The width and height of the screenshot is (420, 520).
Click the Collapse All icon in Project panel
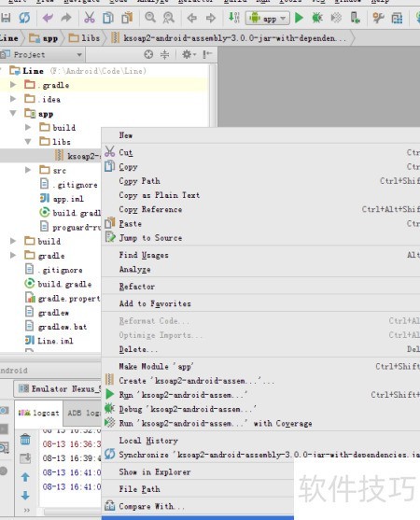pyautogui.click(x=165, y=54)
